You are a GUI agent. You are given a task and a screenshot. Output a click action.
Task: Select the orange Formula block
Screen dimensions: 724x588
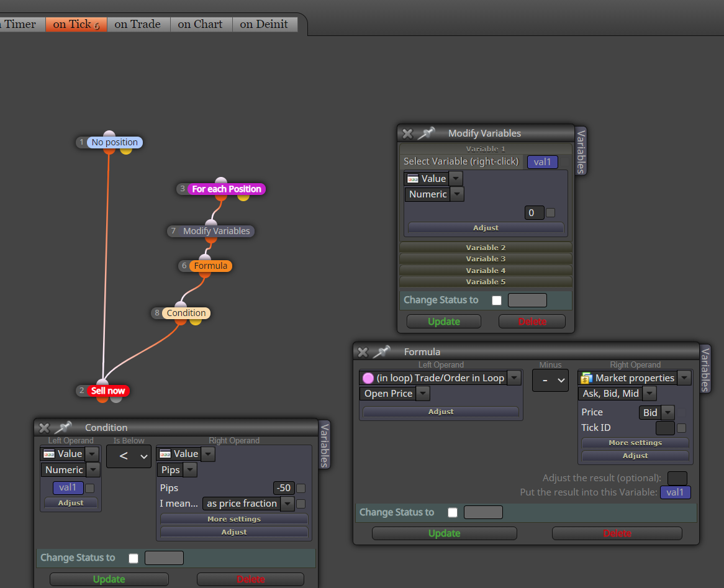[210, 266]
